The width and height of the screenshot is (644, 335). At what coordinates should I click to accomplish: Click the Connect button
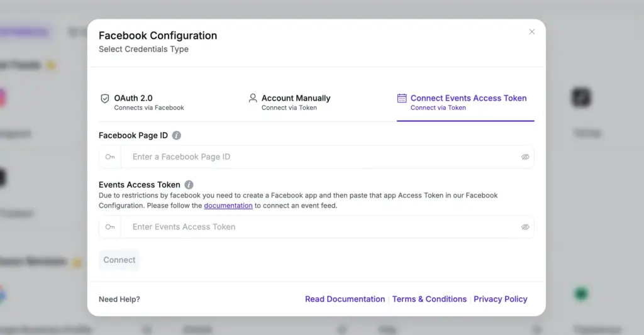[x=119, y=260]
